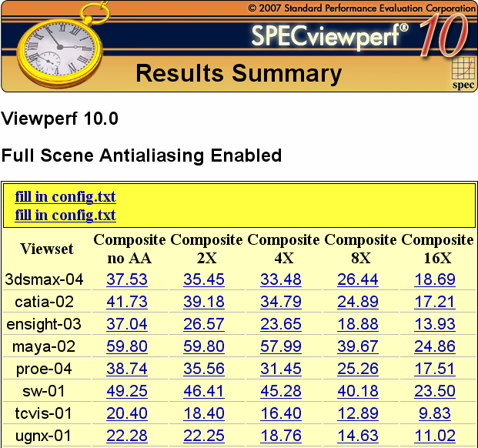Open sw-01 4X score 45.28
This screenshot has height=448, width=478.
(281, 391)
